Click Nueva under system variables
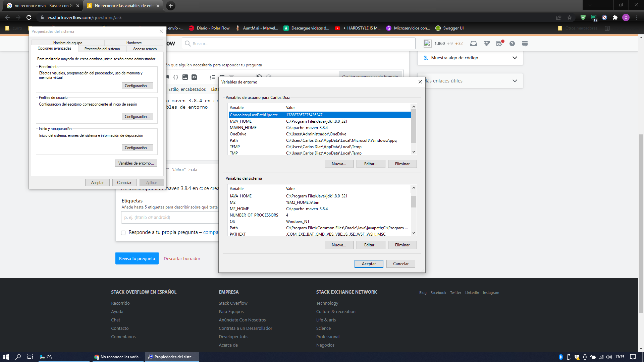Screen dimensions: 644x362 (339, 245)
